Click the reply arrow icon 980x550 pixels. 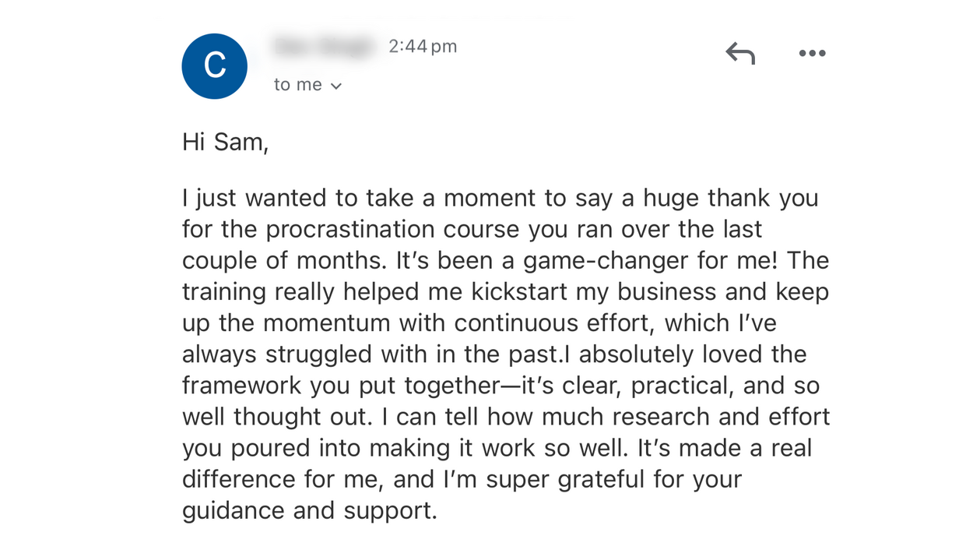[740, 53]
